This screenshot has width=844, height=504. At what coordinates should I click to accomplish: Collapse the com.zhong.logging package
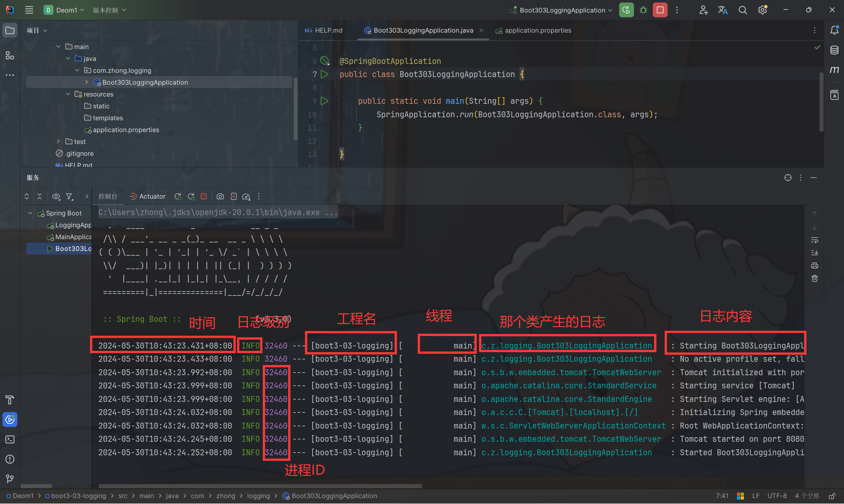77,70
